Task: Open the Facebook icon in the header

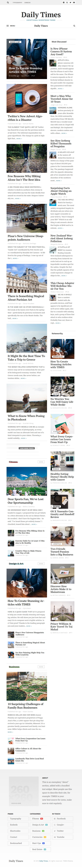Action: point(64,2)
